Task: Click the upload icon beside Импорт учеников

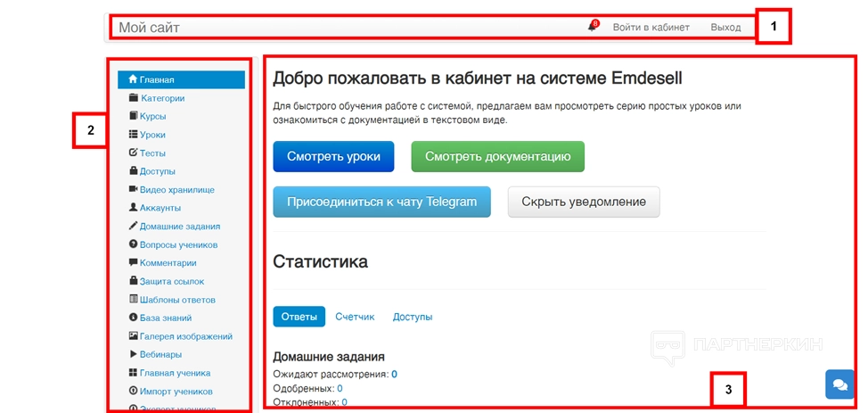Action: click(133, 391)
